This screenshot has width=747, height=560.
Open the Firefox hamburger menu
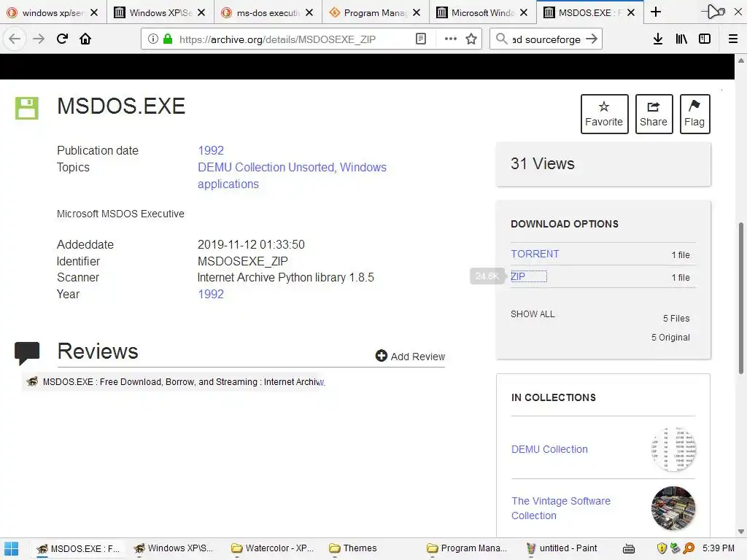coord(733,39)
